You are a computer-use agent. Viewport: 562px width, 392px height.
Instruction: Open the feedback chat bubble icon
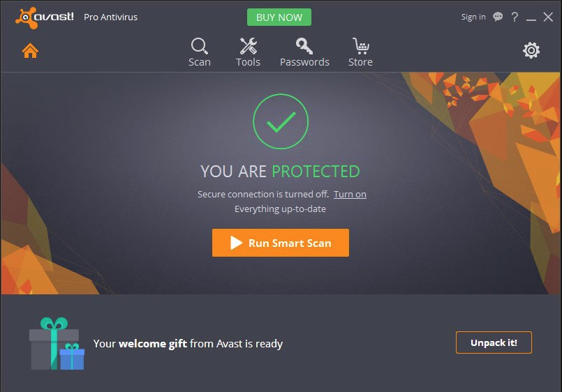coord(498,17)
